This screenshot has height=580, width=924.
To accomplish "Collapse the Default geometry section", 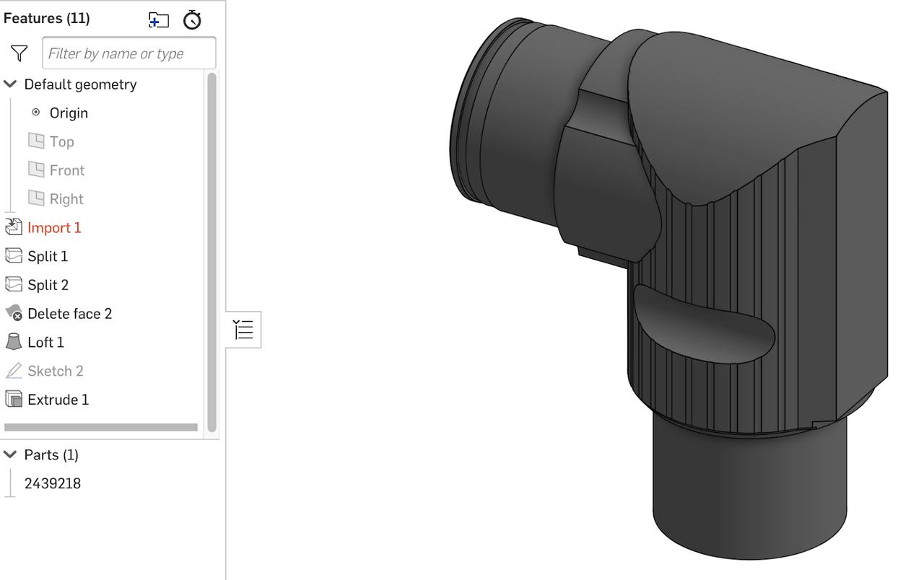I will click(9, 84).
